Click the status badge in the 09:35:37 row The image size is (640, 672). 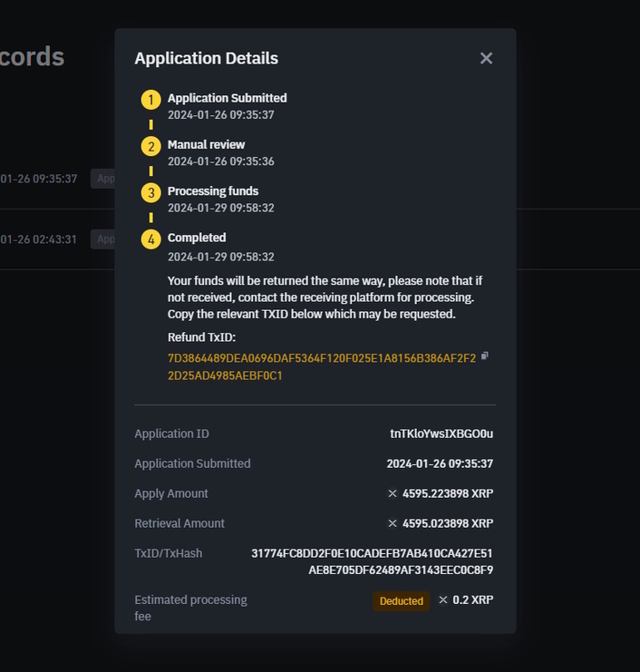pos(102,179)
